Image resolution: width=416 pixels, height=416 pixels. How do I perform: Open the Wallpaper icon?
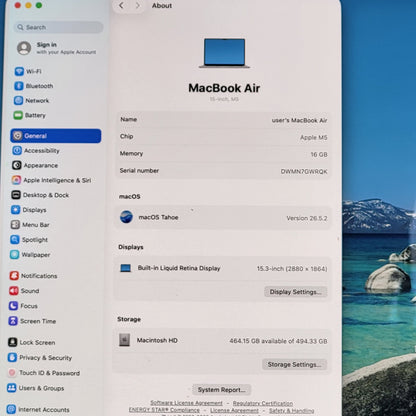click(x=15, y=255)
